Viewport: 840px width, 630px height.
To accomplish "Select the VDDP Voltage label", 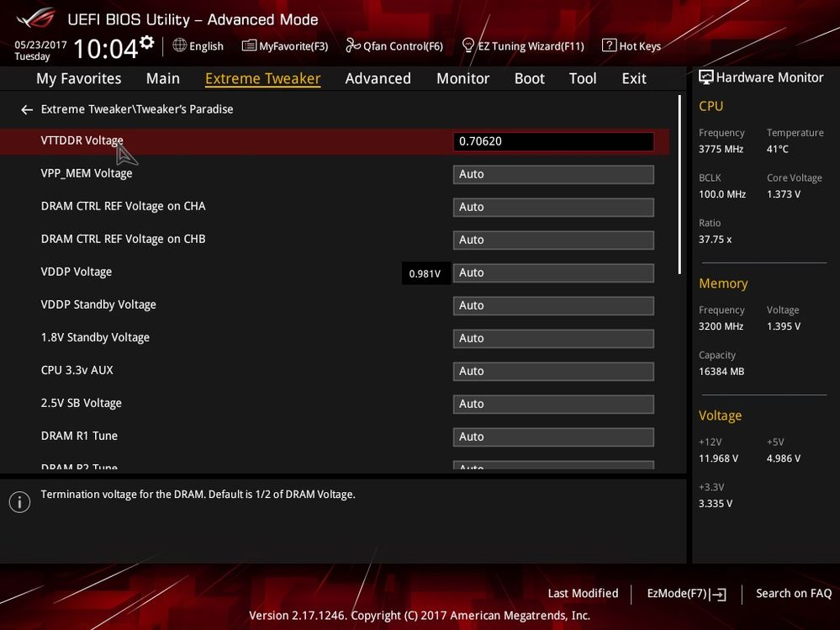I will point(76,272).
